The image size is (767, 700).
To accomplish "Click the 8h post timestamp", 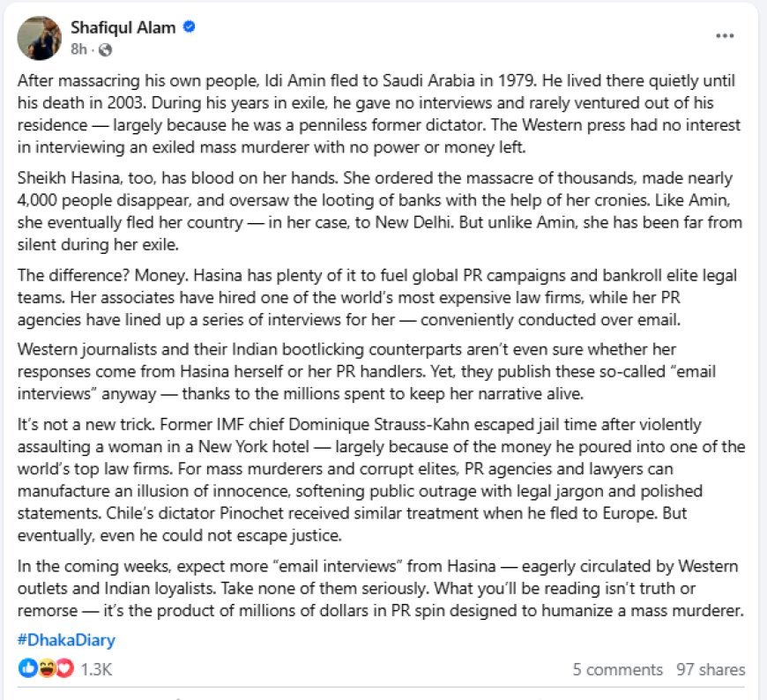I will pyautogui.click(x=78, y=48).
